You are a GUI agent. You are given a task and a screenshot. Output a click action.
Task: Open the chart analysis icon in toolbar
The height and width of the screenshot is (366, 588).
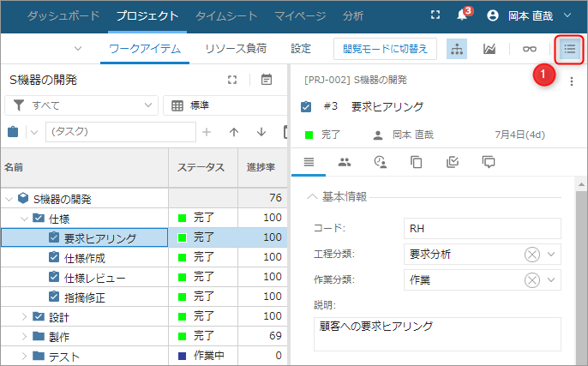[x=489, y=49]
